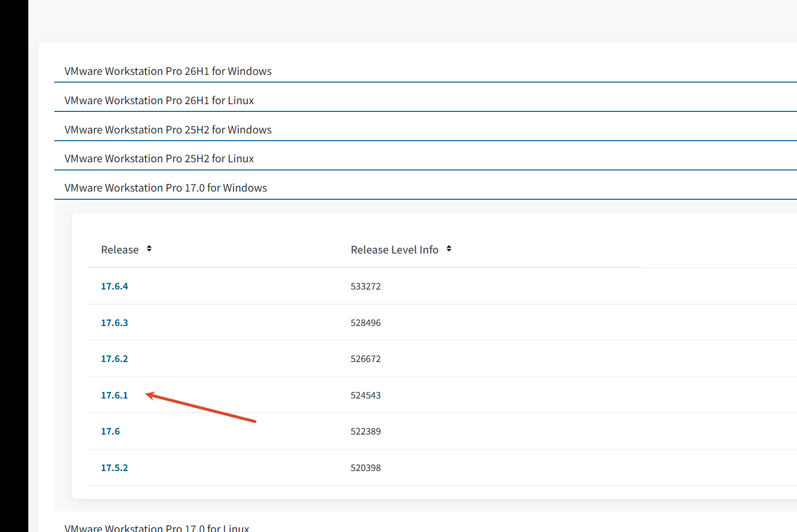797x532 pixels.
Task: Open release 17.6.2 link
Action: tap(114, 359)
